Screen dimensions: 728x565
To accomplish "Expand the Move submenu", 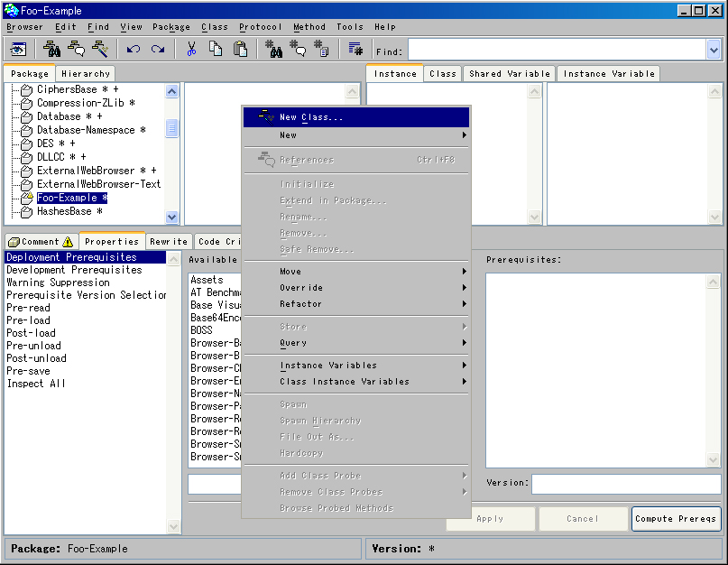I will pos(356,272).
